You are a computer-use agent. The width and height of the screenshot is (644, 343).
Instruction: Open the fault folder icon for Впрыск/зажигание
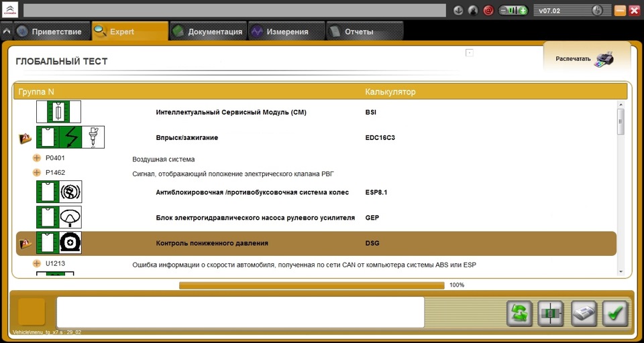[25, 138]
